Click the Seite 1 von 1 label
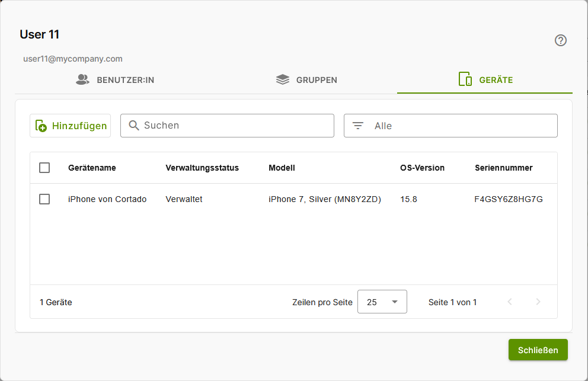Screen dimensions: 588x381 coord(453,302)
